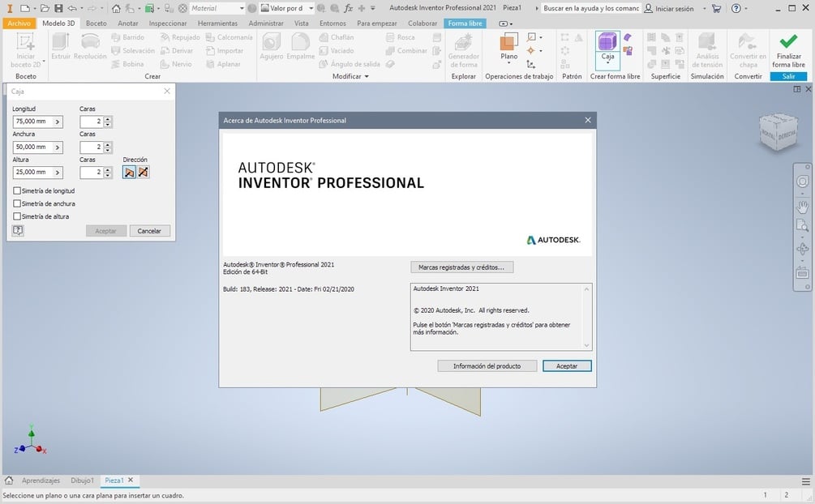
Task: Select the Pan hand tool in navigation bar
Action: (x=802, y=207)
